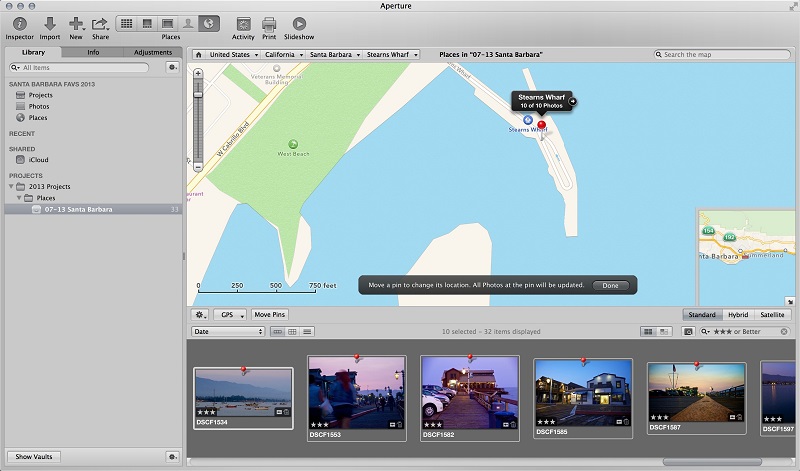
Task: Click the Print icon
Action: point(269,24)
